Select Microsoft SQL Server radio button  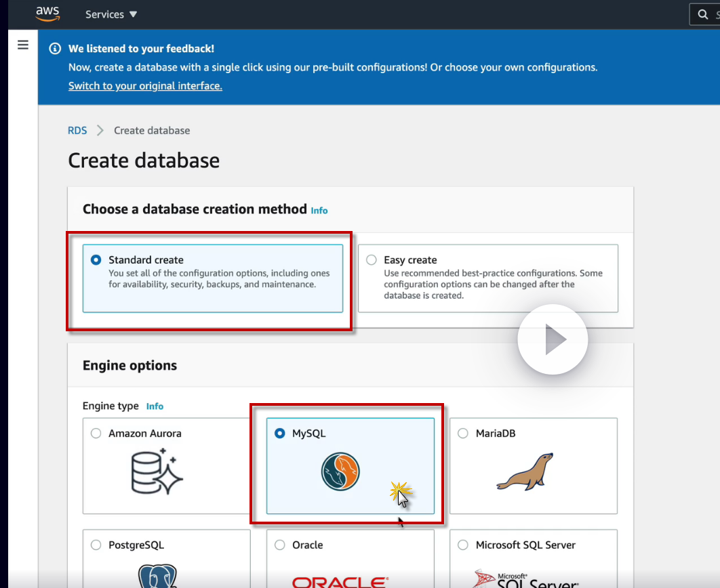[x=463, y=545]
